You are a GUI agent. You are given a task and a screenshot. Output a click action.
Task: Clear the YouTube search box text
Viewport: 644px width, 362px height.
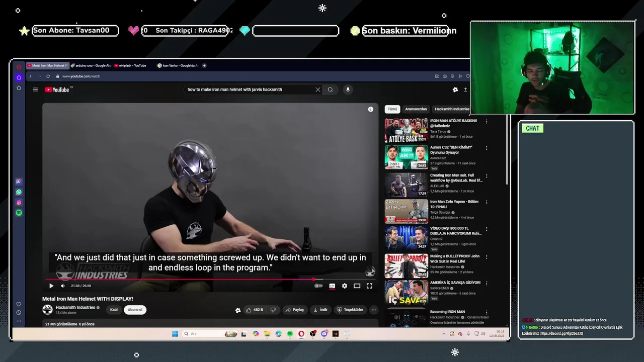tap(318, 89)
